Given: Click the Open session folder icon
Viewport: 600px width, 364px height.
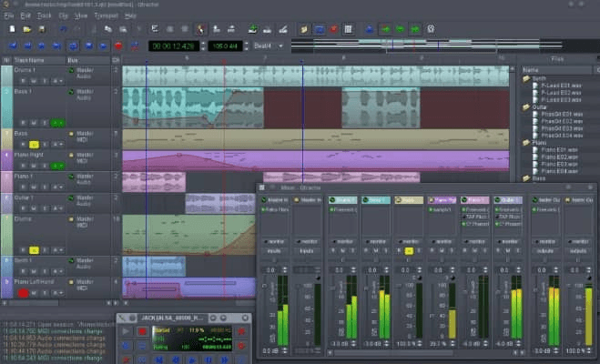Looking at the screenshot, I should [26, 29].
